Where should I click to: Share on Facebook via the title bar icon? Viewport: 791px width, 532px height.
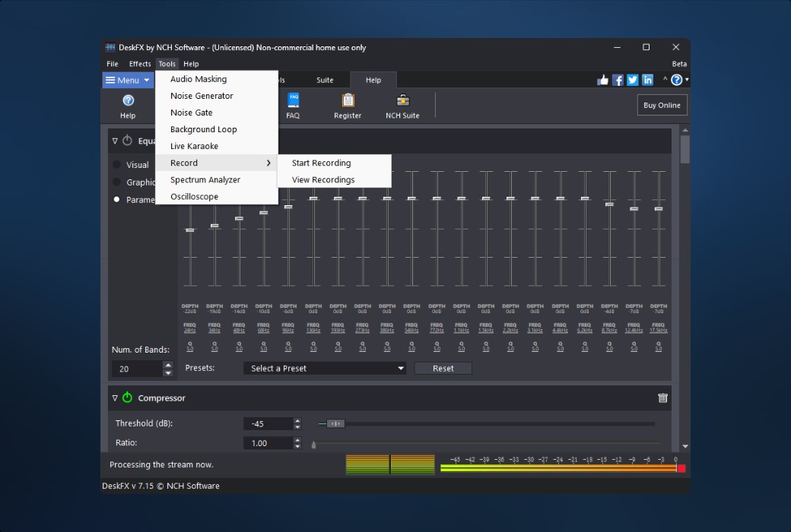pyautogui.click(x=618, y=79)
